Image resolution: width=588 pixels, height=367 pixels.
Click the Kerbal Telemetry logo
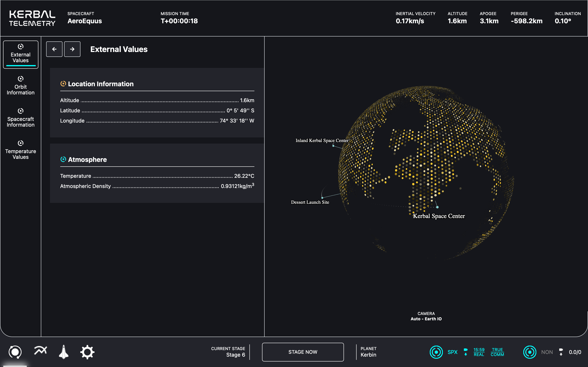coord(32,18)
